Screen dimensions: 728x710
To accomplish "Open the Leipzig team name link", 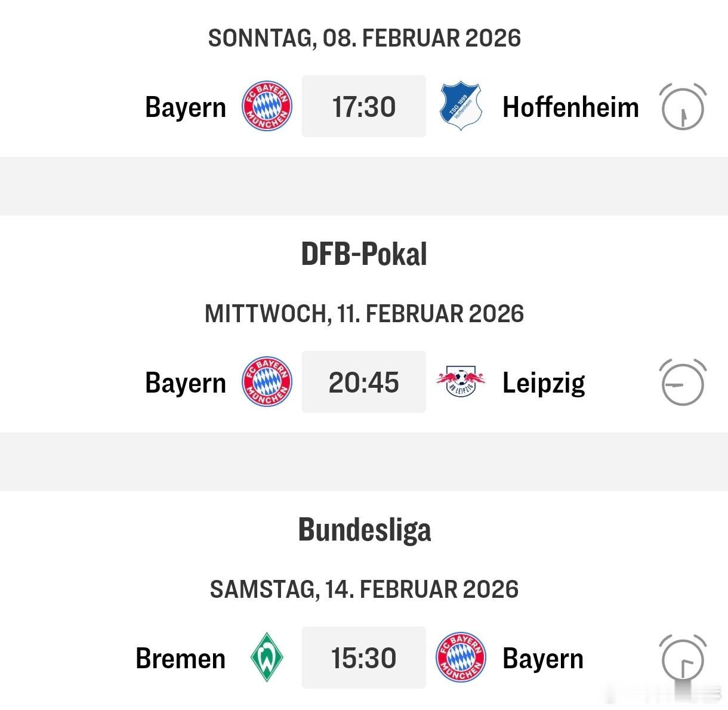I will point(544,383).
